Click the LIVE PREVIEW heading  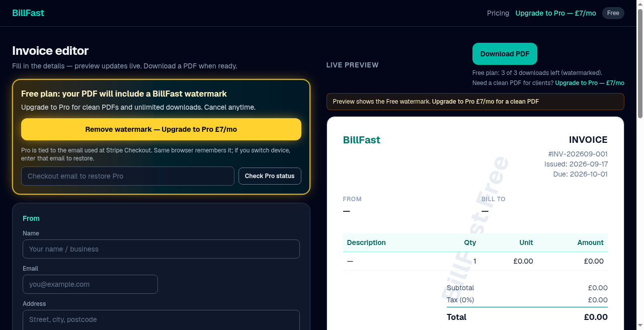pyautogui.click(x=352, y=65)
